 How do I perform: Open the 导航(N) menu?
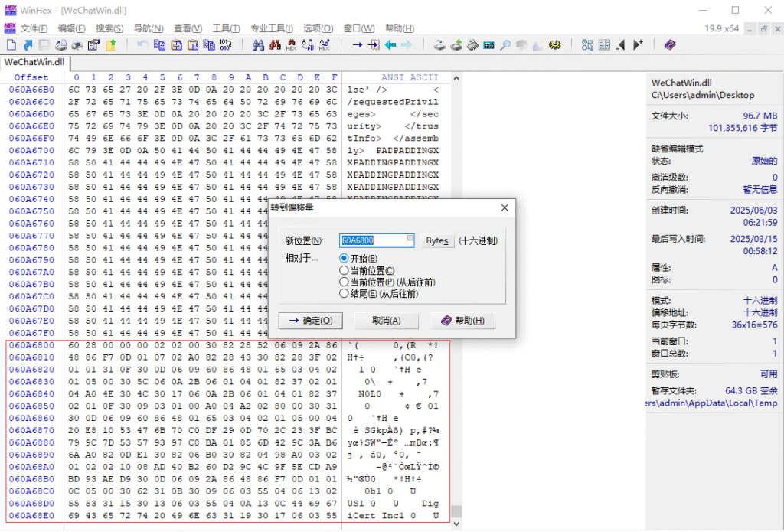[149, 28]
